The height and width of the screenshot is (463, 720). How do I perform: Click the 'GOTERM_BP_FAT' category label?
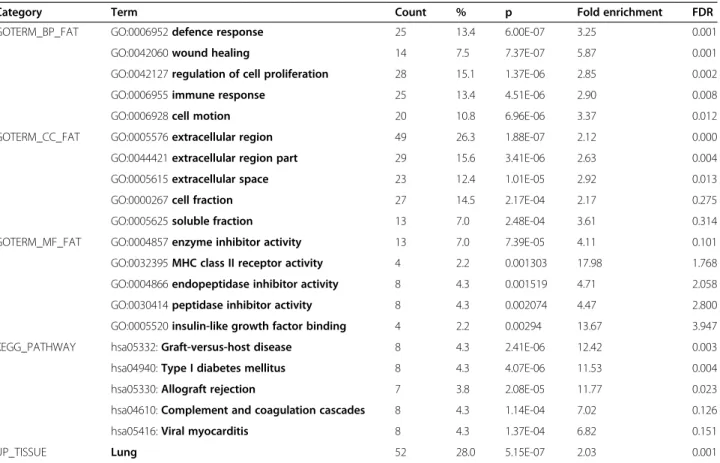[x=39, y=32]
